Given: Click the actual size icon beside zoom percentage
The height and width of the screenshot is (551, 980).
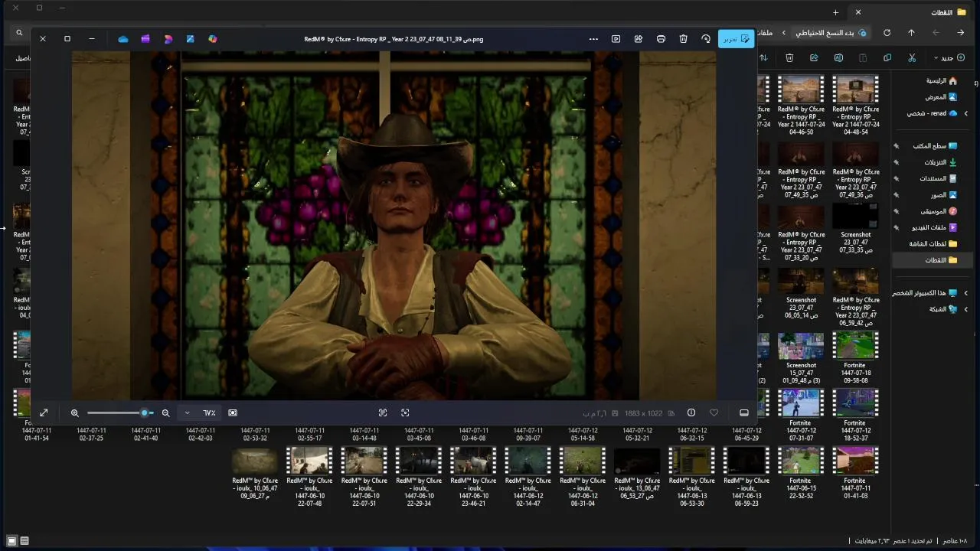Looking at the screenshot, I should pyautogui.click(x=233, y=412).
